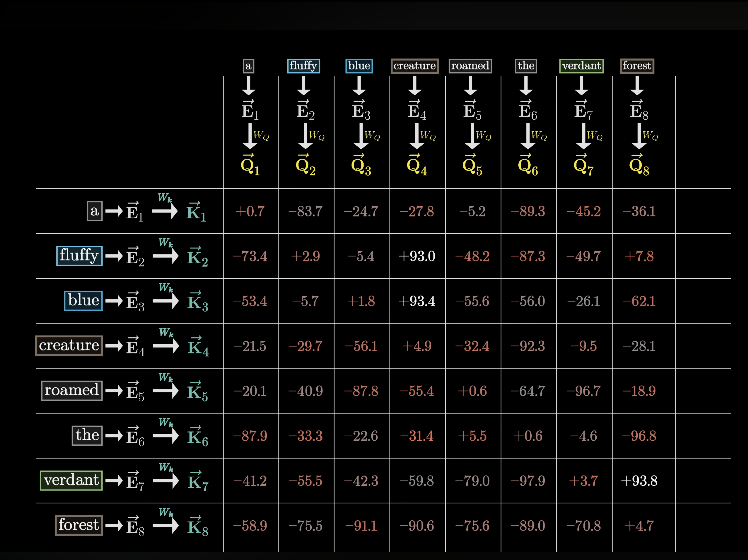Viewport: 748px width, 560px height.
Task: Click the 'roamed' token on the K5 row
Action: [x=72, y=390]
